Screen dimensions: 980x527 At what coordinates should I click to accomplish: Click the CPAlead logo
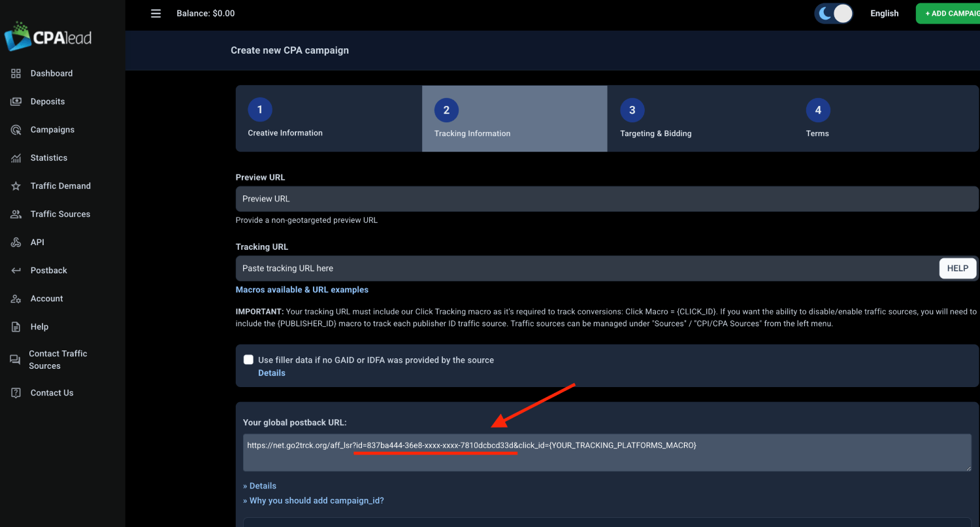click(x=48, y=36)
